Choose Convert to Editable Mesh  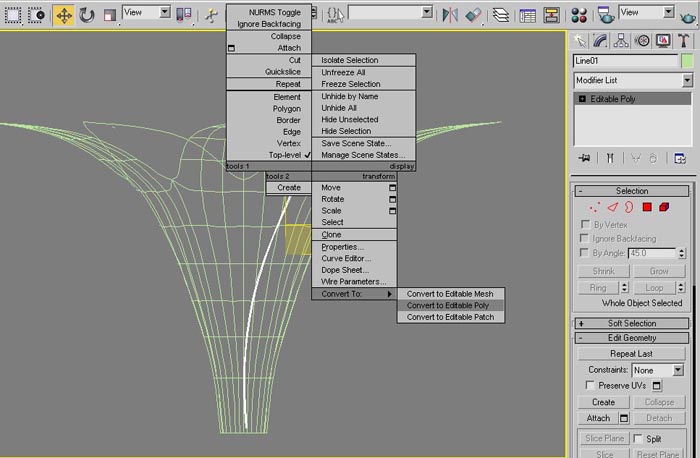[x=450, y=294]
